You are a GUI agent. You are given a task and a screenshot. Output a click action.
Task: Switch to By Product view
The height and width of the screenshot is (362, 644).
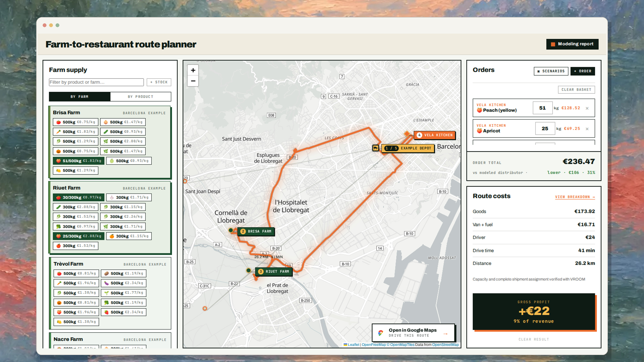tap(140, 97)
